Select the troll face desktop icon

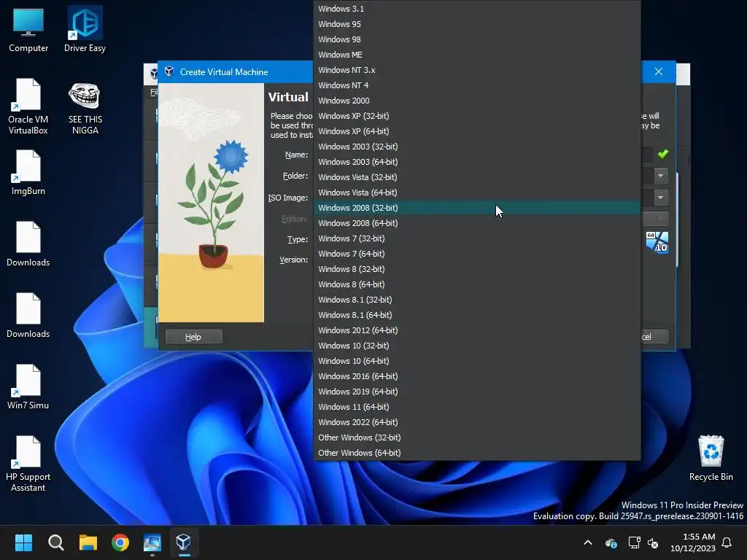tap(85, 108)
